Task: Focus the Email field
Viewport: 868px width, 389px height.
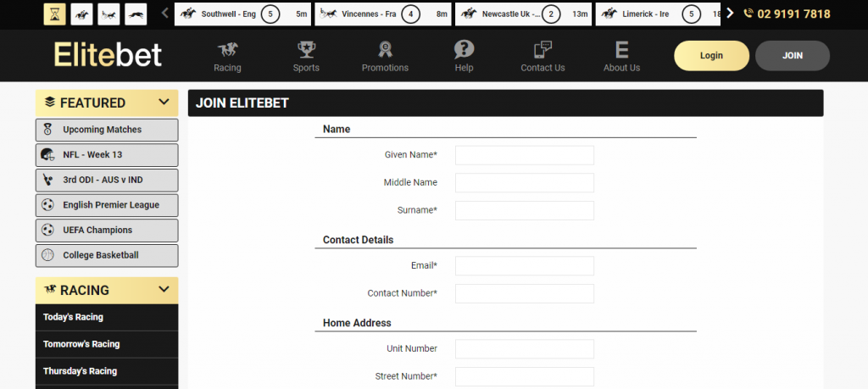Action: pos(524,265)
